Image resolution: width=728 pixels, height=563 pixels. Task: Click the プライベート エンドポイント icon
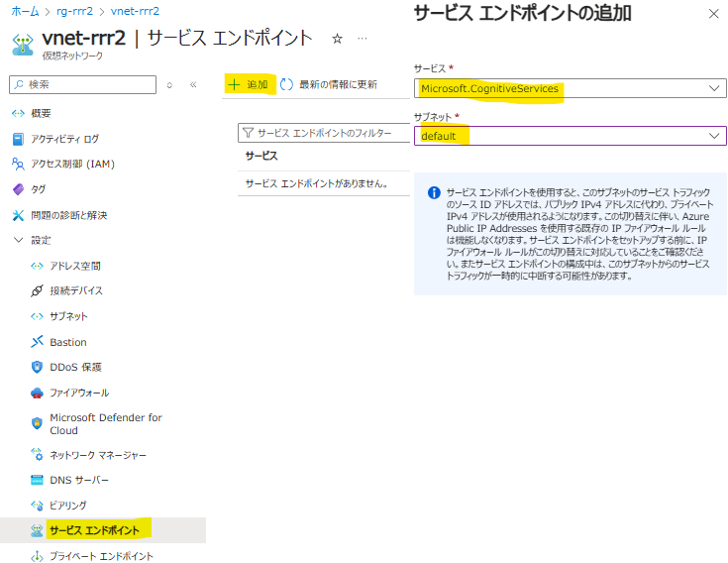(37, 556)
